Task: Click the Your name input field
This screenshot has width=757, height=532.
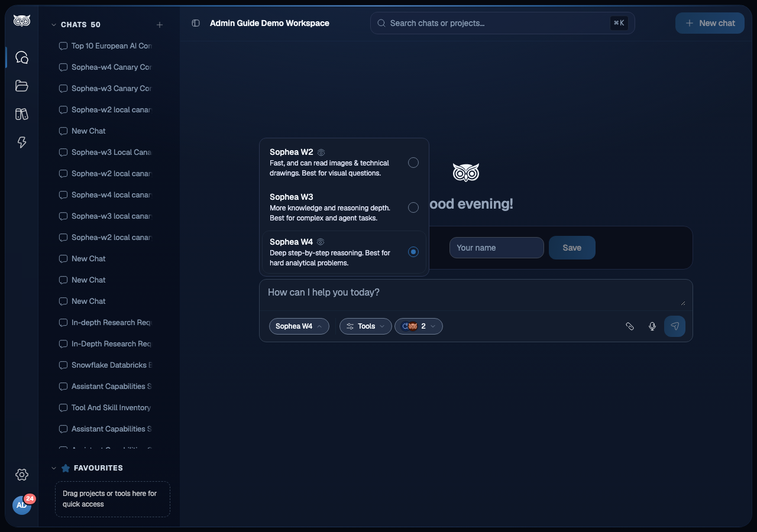Action: [x=497, y=248]
